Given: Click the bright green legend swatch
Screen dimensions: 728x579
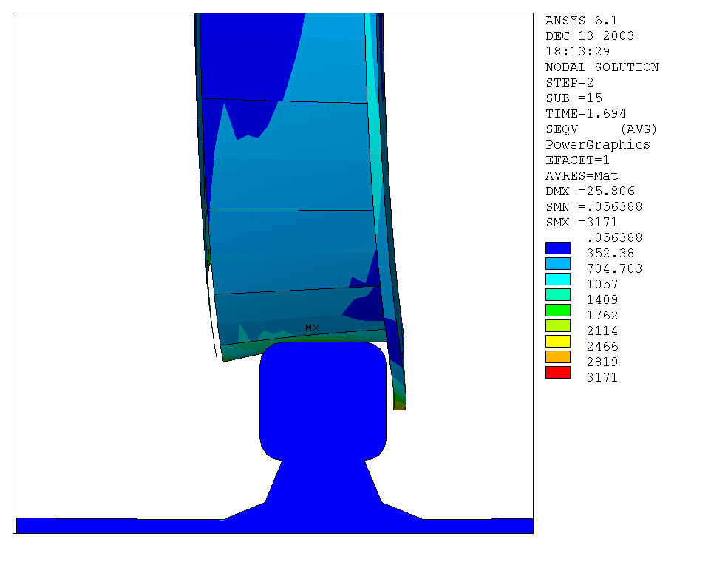Looking at the screenshot, I should (557, 310).
